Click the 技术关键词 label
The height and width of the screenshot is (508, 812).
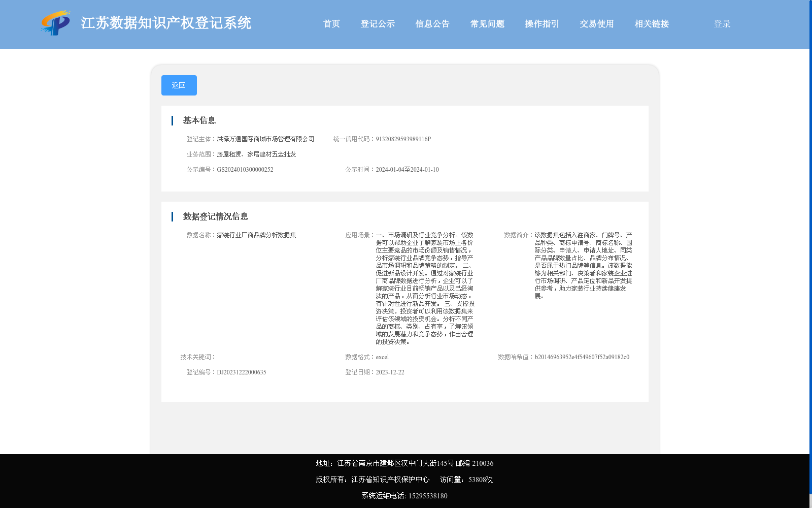click(x=198, y=357)
